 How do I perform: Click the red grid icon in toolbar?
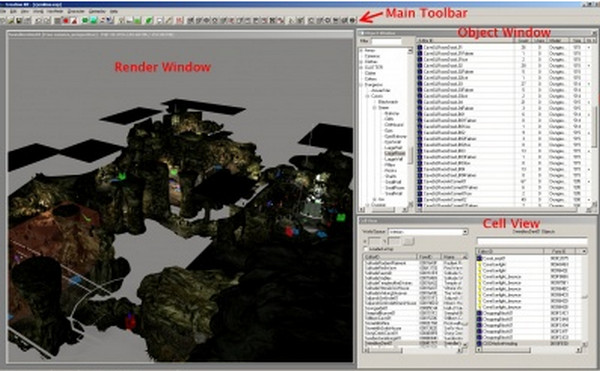179,20
